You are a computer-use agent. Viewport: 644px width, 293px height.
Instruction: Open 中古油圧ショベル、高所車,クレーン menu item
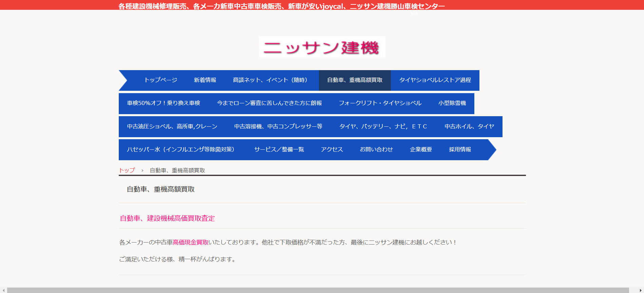pos(172,127)
